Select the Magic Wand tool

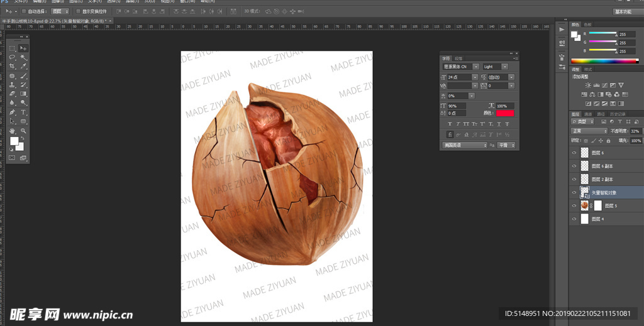pos(23,57)
